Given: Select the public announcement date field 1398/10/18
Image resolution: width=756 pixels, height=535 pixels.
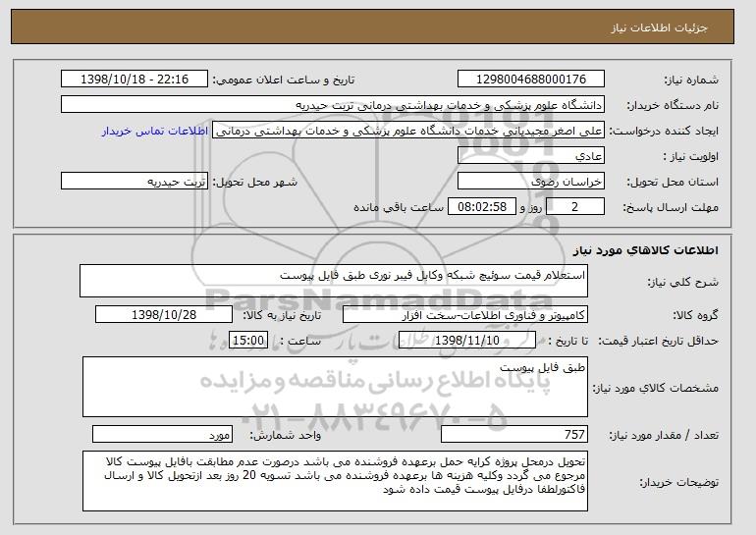Looking at the screenshot, I should pos(135,80).
